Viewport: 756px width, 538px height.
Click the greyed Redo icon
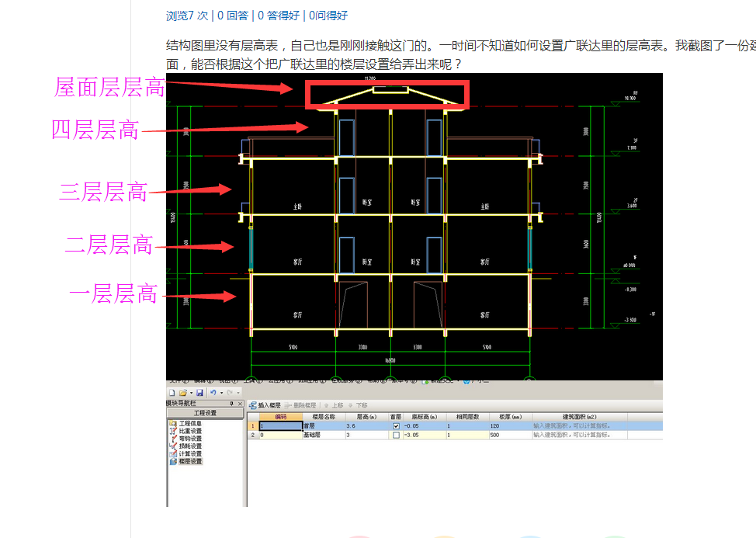point(230,393)
